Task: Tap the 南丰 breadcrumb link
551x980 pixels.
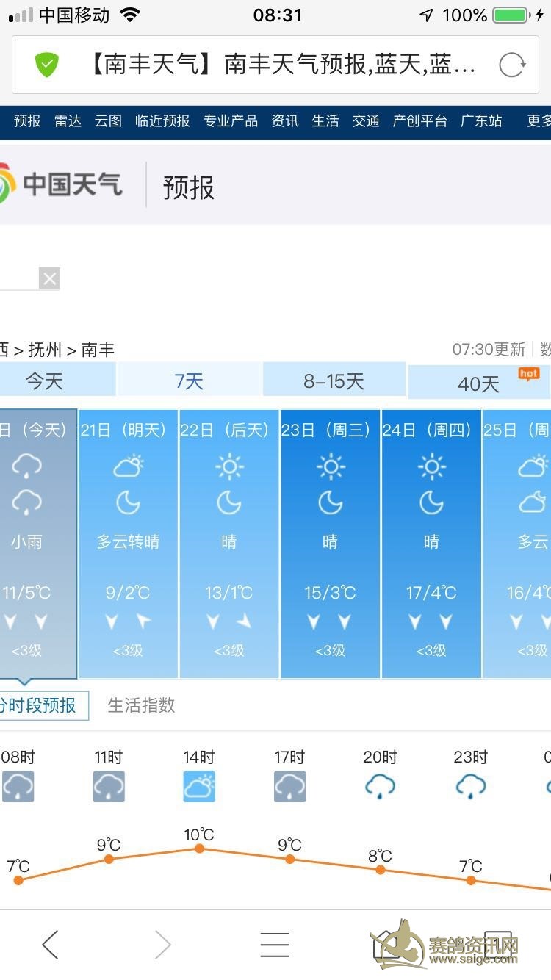Action: tap(98, 350)
